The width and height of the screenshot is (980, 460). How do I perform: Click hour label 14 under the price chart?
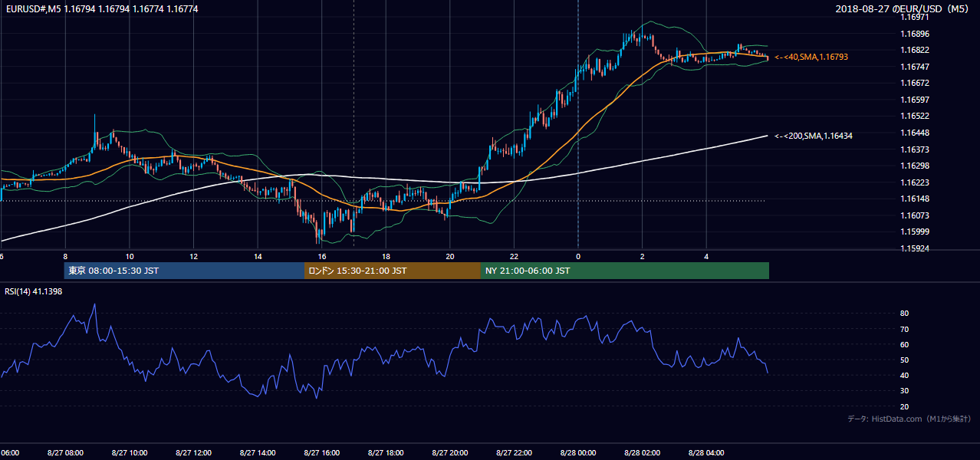pos(258,257)
